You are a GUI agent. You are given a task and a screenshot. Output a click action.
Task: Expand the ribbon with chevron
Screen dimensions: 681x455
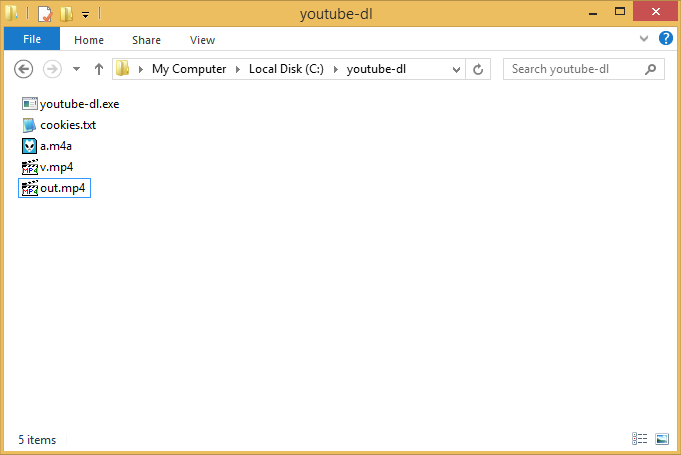click(x=644, y=39)
